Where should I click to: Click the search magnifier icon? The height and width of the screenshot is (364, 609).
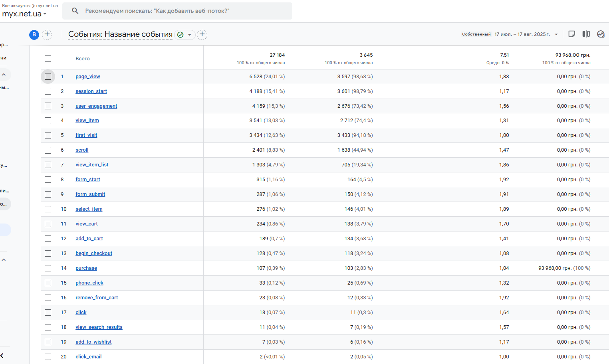tap(75, 11)
